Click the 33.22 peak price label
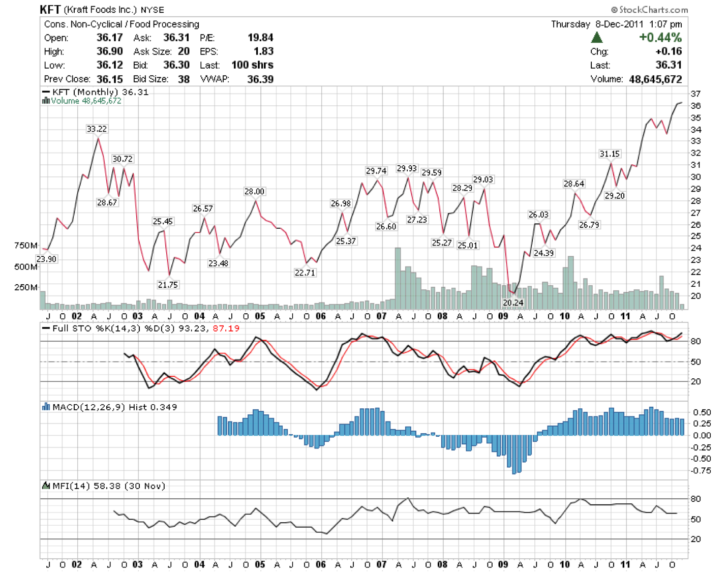The height and width of the screenshot is (572, 728). click(x=97, y=129)
